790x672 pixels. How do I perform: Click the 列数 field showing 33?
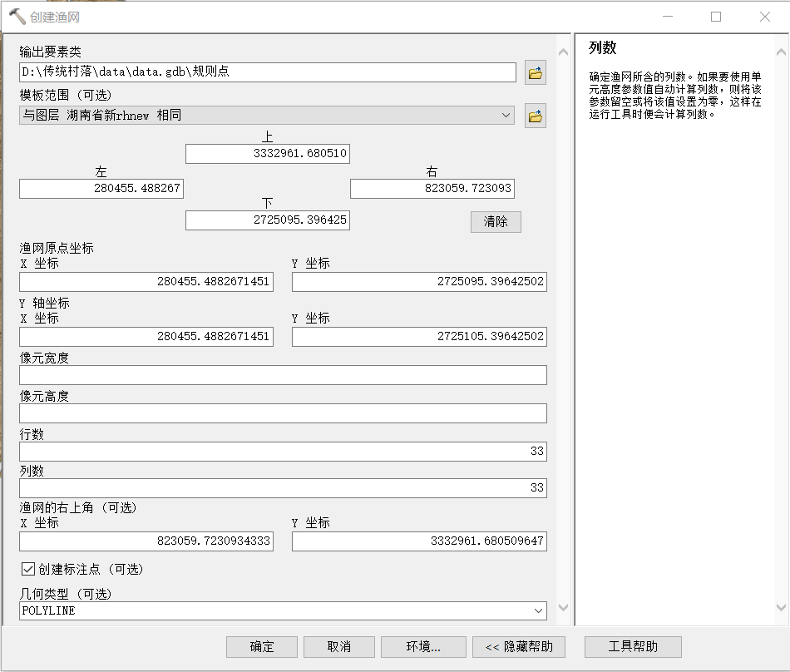(x=283, y=488)
